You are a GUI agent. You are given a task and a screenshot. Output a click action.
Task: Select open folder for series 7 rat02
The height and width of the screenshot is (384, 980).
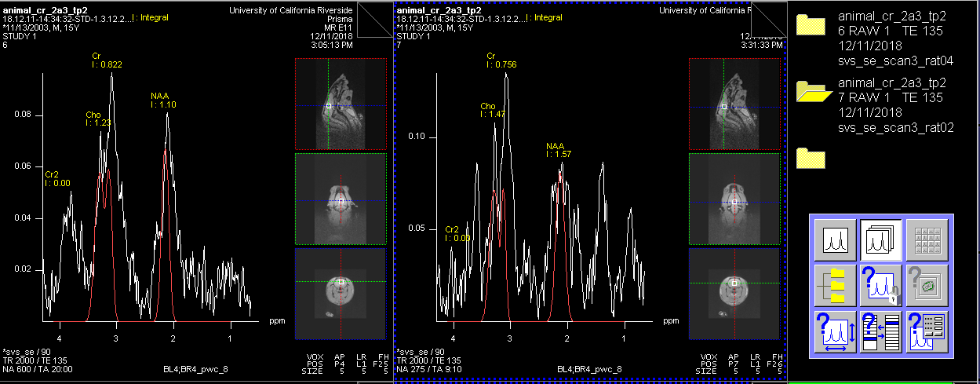coord(813,91)
